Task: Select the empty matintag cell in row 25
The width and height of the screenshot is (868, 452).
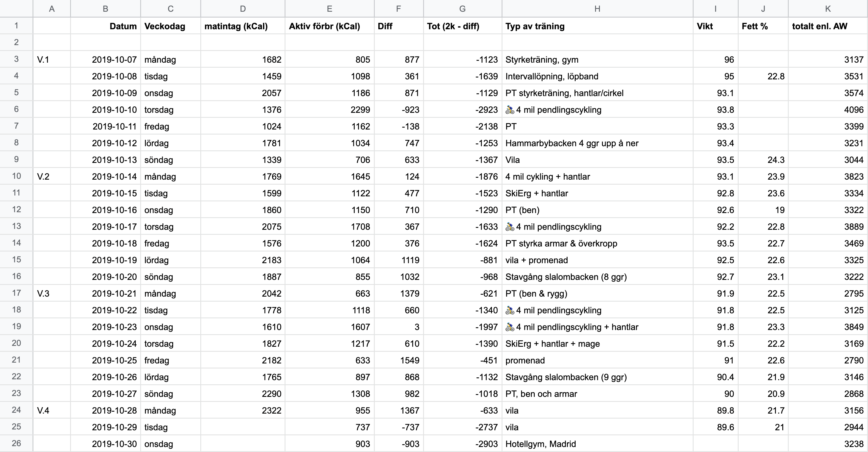Action: tap(243, 427)
